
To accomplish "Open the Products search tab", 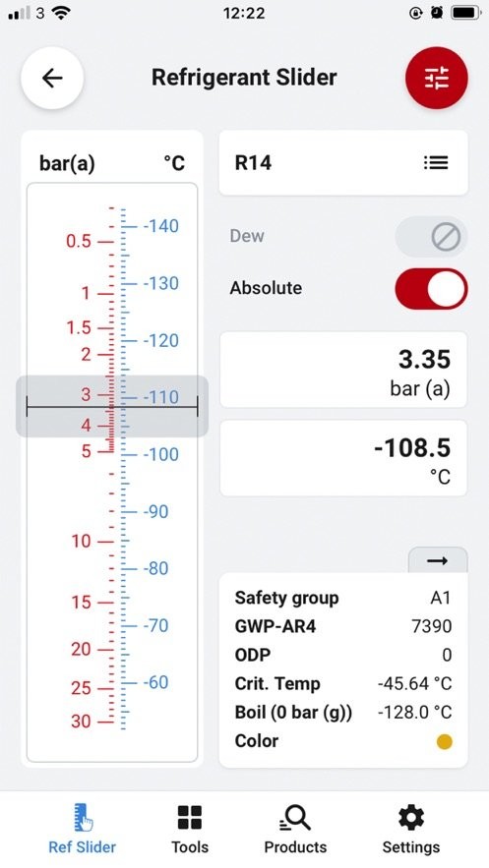I will (295, 829).
